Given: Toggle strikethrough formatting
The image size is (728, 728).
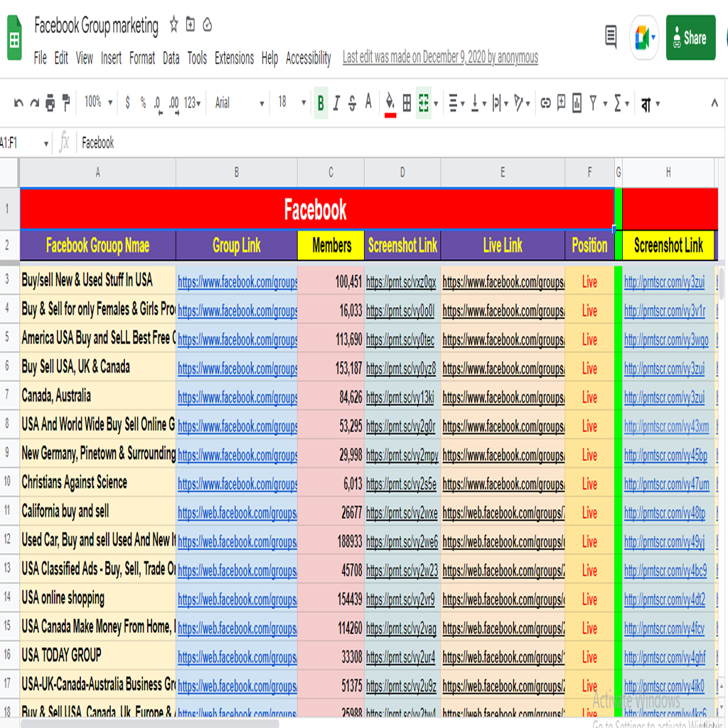Looking at the screenshot, I should pyautogui.click(x=353, y=102).
